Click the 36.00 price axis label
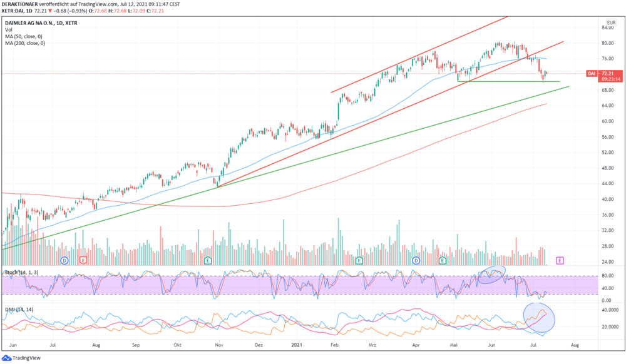The height and width of the screenshot is (364, 626). point(607,215)
